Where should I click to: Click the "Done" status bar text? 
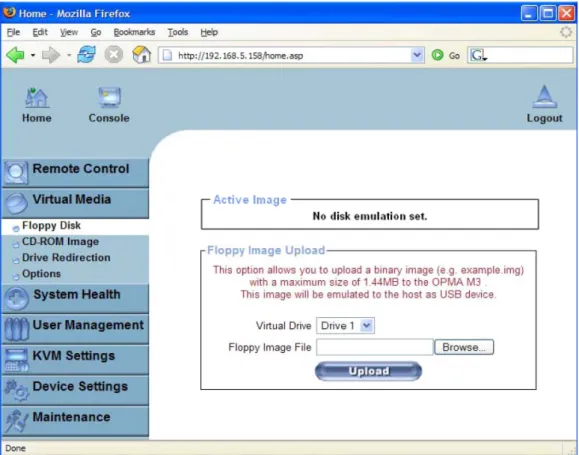click(x=15, y=448)
